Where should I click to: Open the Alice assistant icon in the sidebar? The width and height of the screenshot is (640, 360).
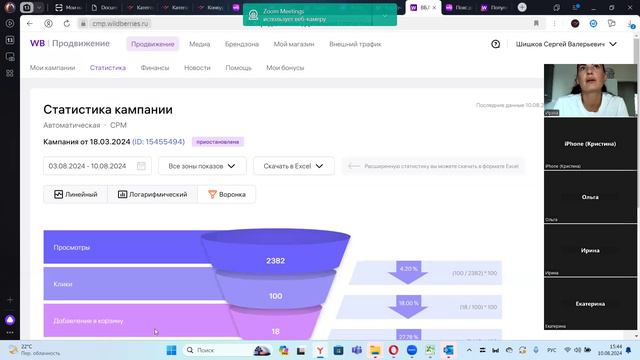[10, 320]
